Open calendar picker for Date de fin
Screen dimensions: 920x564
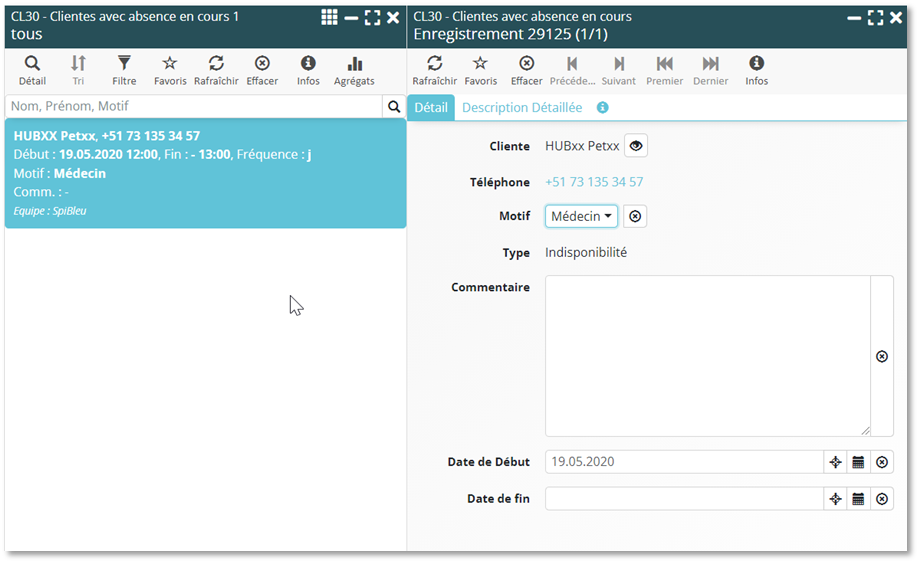[x=857, y=499]
